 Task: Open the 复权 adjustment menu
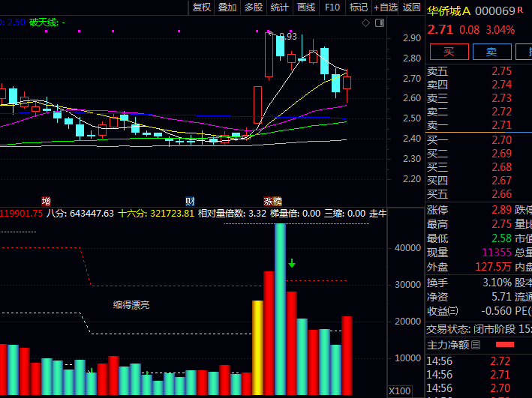202,7
